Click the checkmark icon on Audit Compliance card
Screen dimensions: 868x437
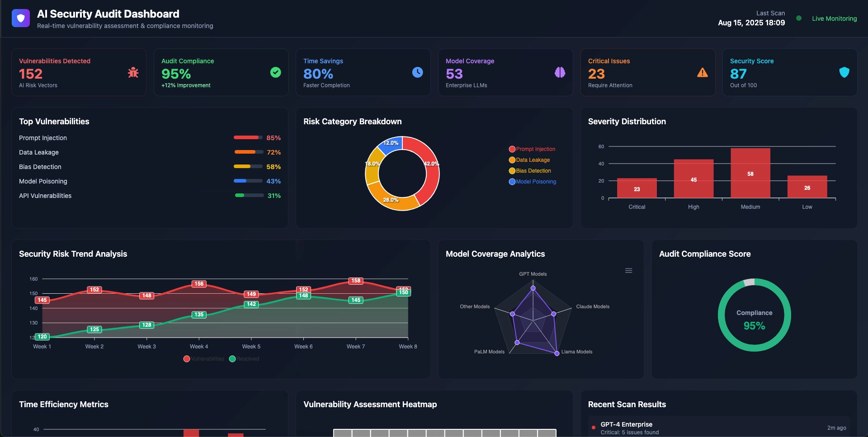[275, 72]
